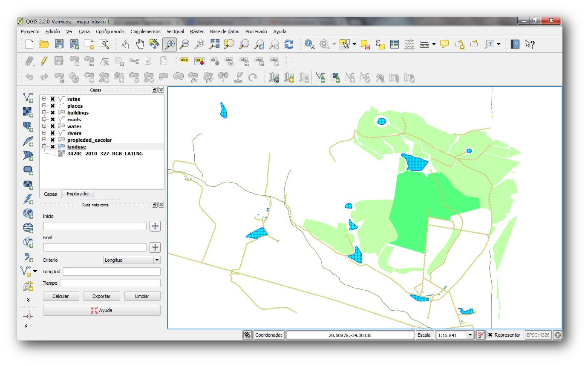This screenshot has height=366, width=588.
Task: Expand the places layer tree node
Action: click(x=44, y=106)
